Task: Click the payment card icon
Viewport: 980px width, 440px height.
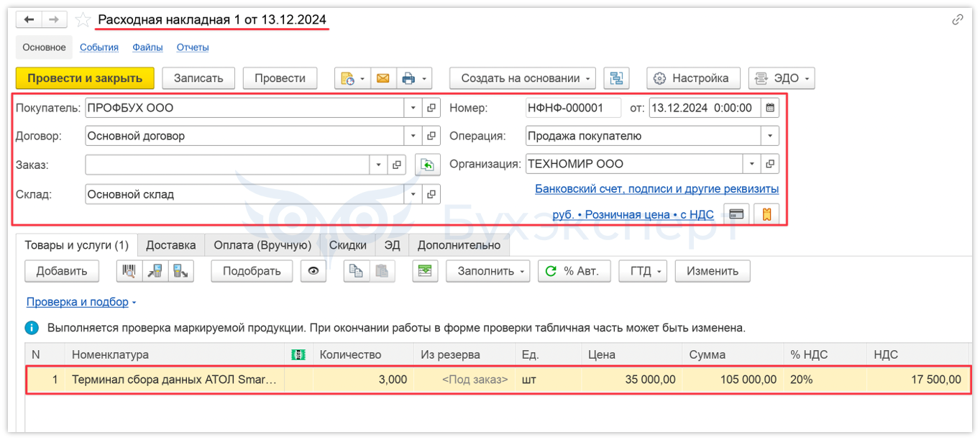Action: (736, 214)
